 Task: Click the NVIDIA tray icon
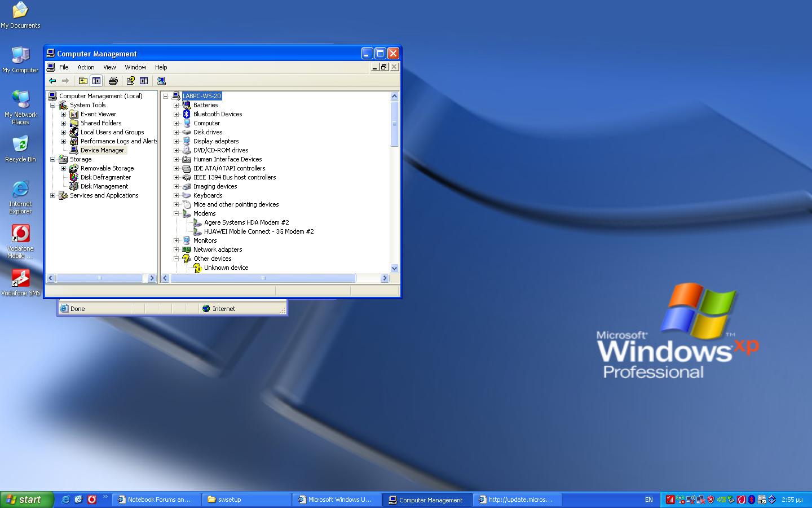tap(721, 500)
